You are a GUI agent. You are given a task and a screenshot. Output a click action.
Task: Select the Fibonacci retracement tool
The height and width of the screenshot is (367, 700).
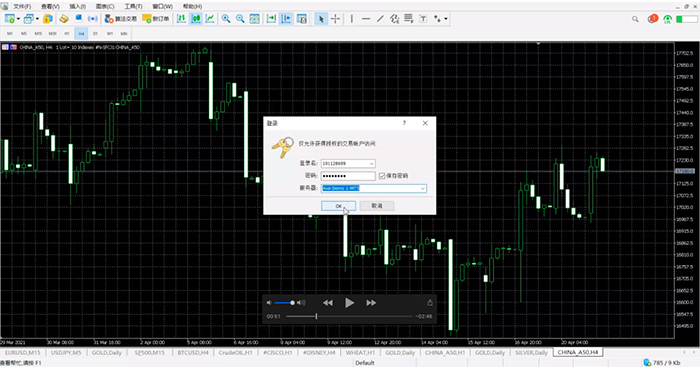click(408, 19)
